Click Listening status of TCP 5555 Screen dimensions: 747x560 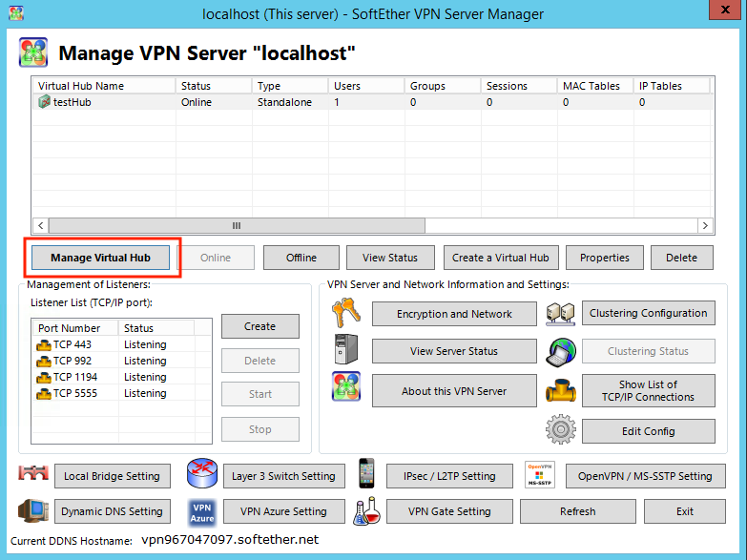coord(145,393)
